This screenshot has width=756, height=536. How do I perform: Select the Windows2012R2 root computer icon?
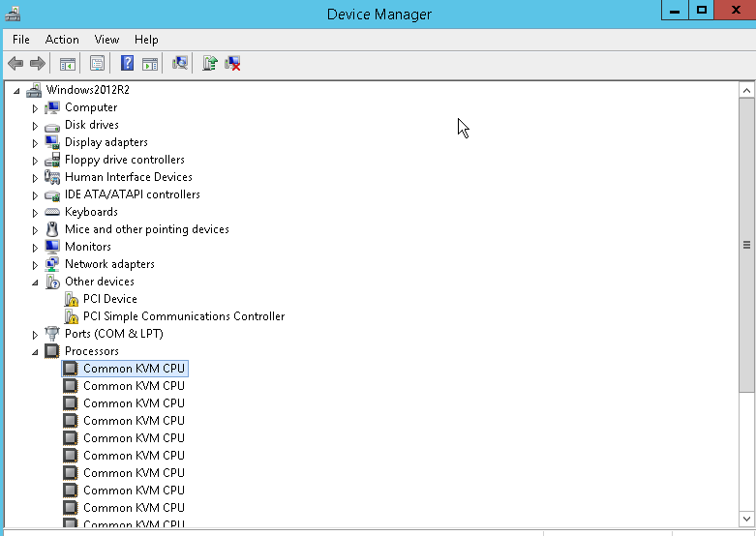(x=34, y=90)
